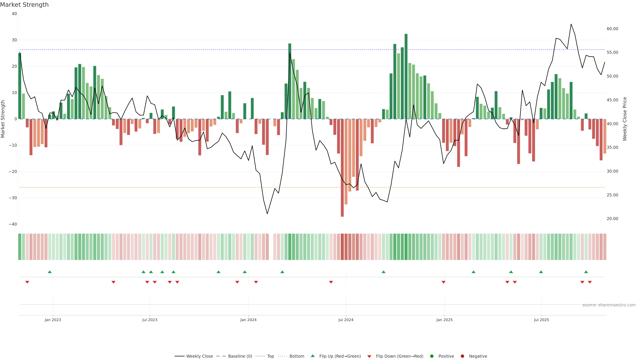Click the leftmost red Flip Down marker
Screen dimensions: 644x362
(x=27, y=282)
